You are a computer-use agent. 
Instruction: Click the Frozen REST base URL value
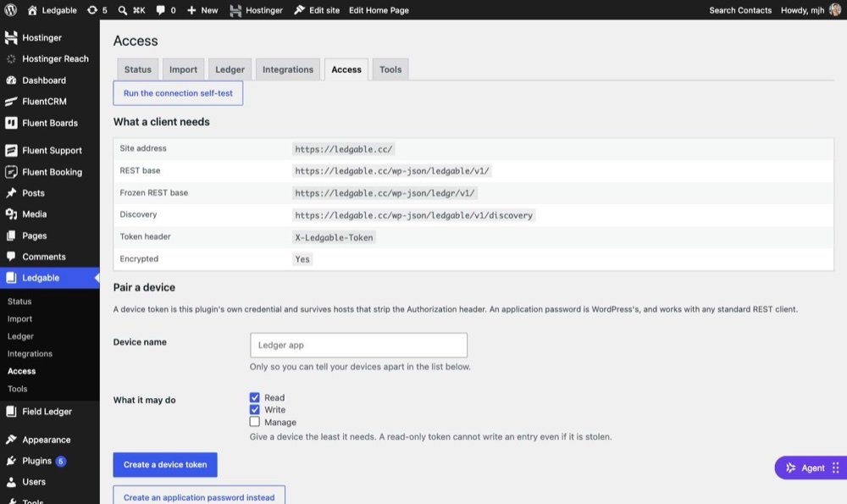(385, 193)
